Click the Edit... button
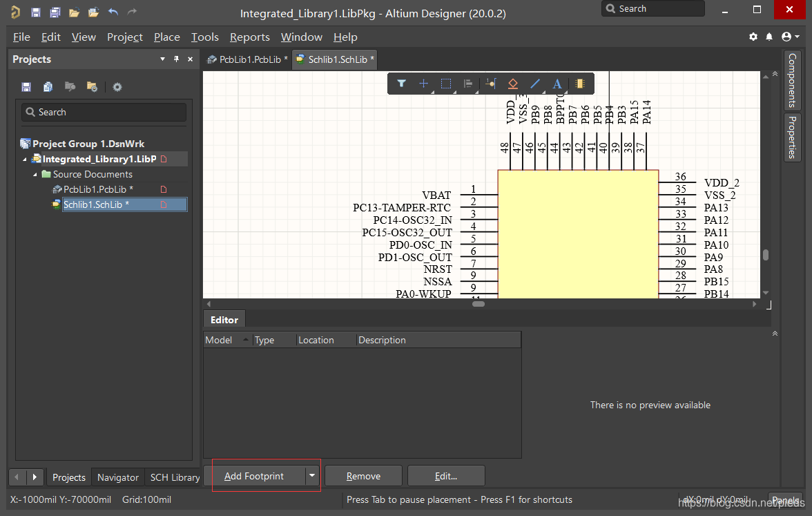The width and height of the screenshot is (812, 516). 446,476
